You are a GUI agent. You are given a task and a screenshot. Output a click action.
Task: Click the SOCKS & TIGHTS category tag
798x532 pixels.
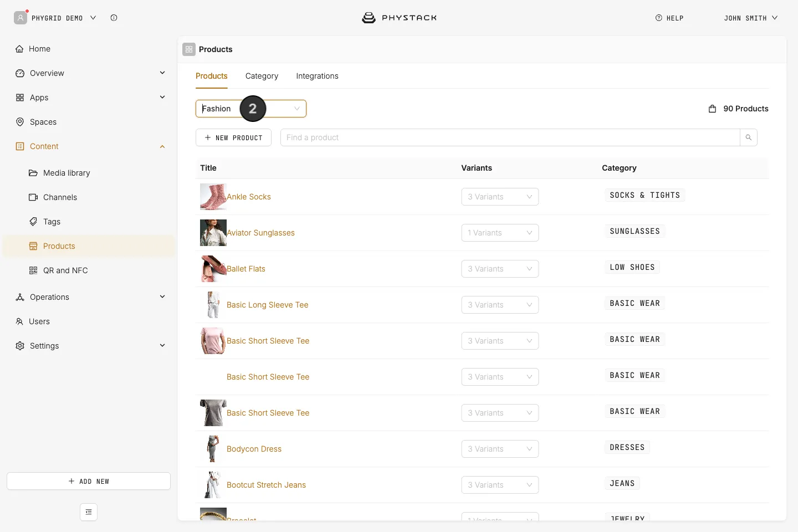coord(644,195)
